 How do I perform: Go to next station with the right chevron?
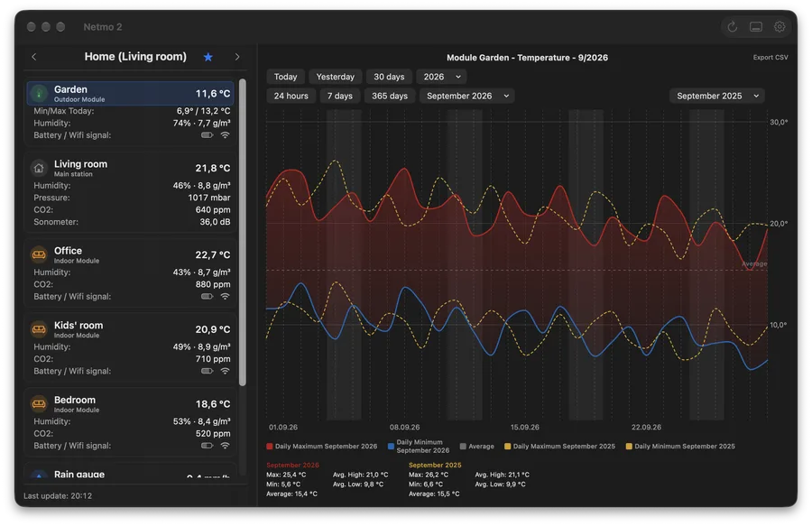pyautogui.click(x=237, y=57)
